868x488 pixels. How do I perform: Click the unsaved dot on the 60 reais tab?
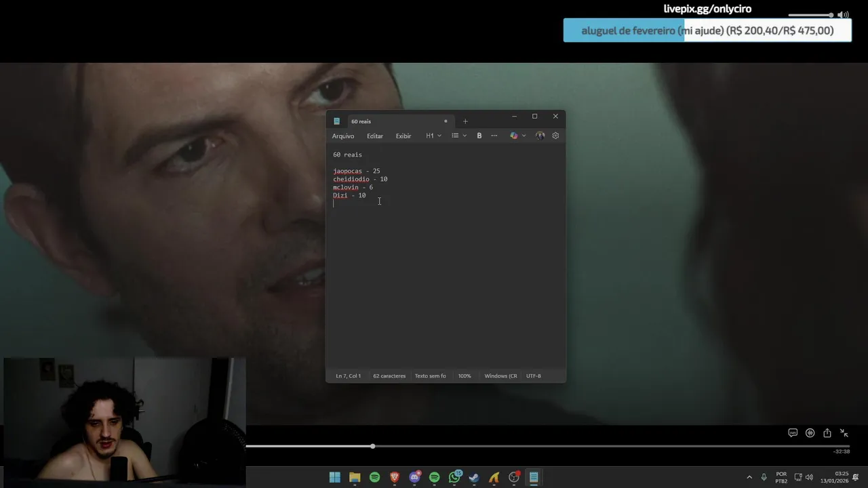pos(446,121)
